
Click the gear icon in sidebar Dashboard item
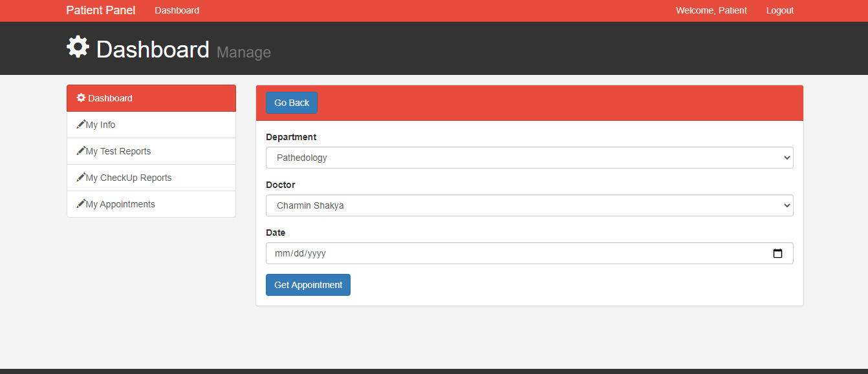[81, 98]
